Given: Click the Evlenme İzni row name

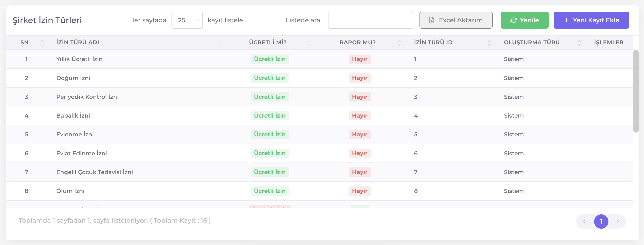Looking at the screenshot, I should point(75,134).
